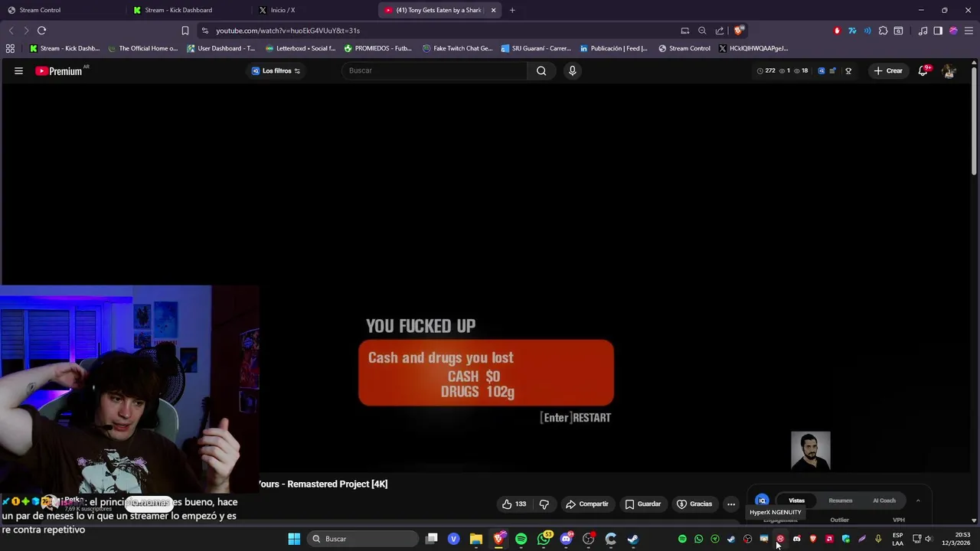Viewport: 980px width, 551px height.
Task: Open Brave main hamburger menu
Action: click(968, 31)
